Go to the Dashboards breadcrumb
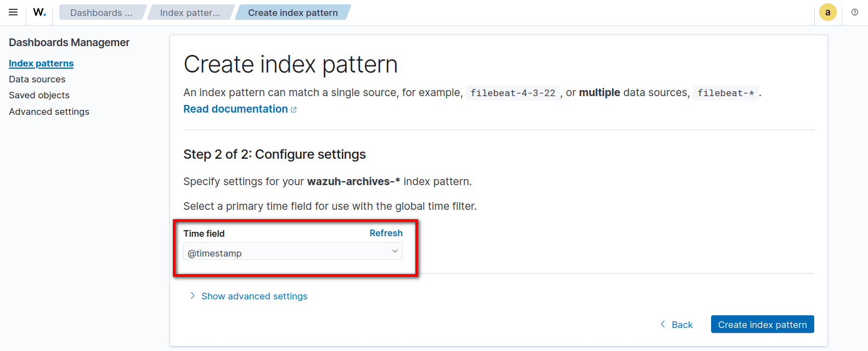Screen dimensions: 868x351 click(x=101, y=13)
